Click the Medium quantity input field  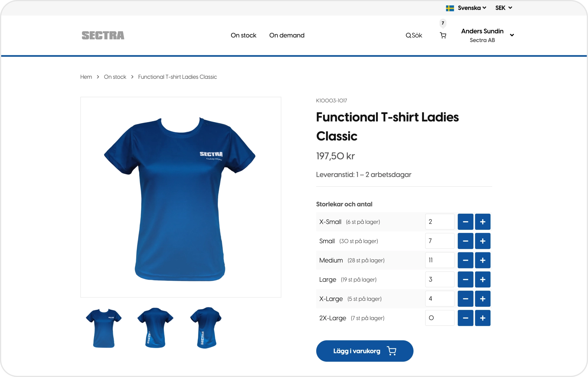(x=440, y=260)
